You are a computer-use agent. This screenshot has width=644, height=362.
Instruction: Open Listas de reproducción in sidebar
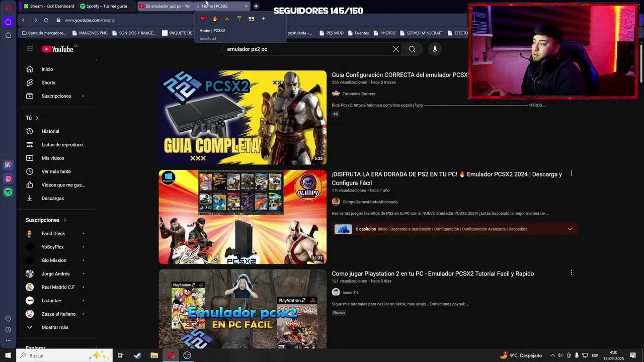(x=56, y=145)
